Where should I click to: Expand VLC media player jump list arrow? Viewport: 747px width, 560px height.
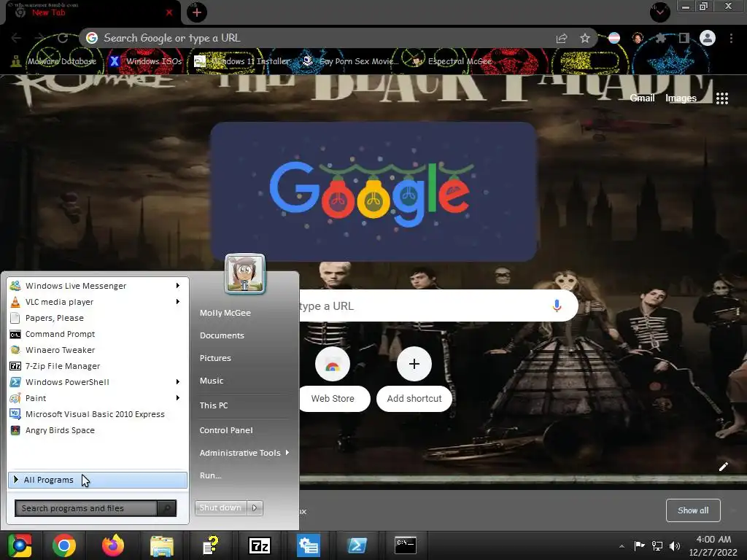(178, 302)
